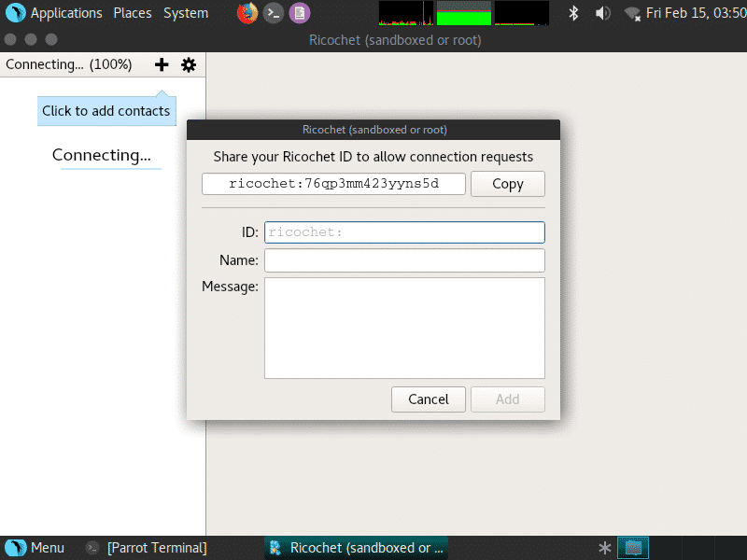The height and width of the screenshot is (560, 747).
Task: Select Ricochet taskbar window item
Action: coord(357,548)
